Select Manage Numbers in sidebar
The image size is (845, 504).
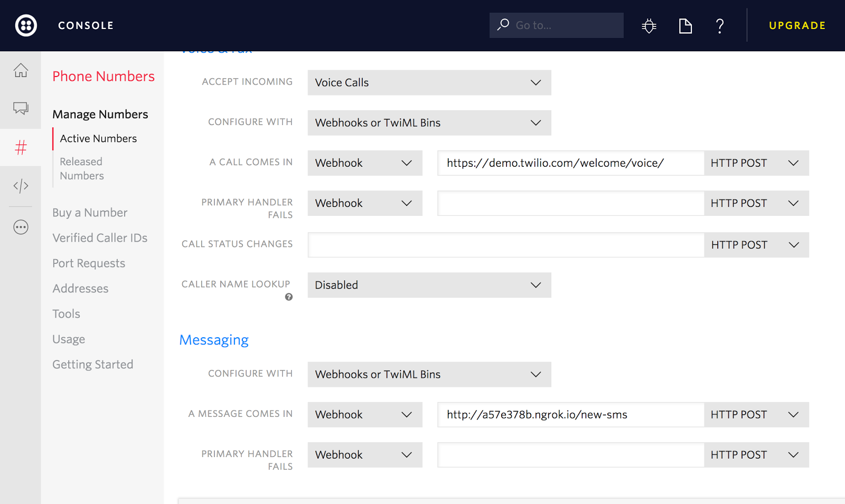click(100, 115)
